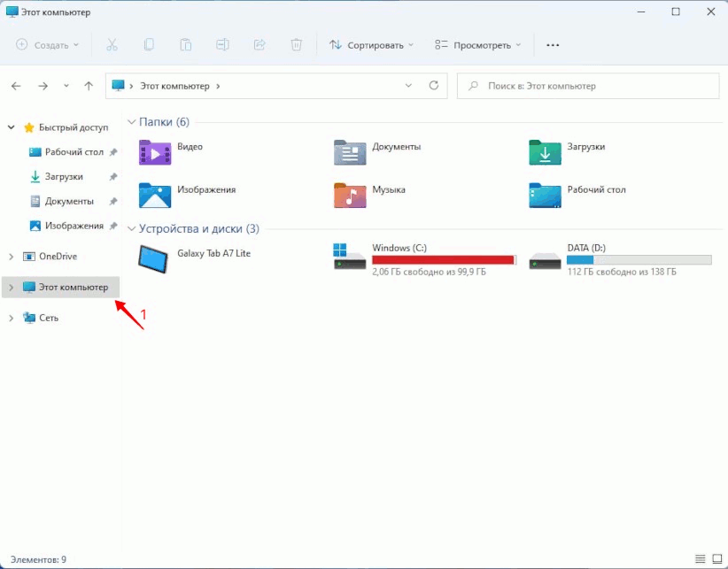Select the DATA (D:) drive icon
The height and width of the screenshot is (569, 728).
[x=545, y=260]
